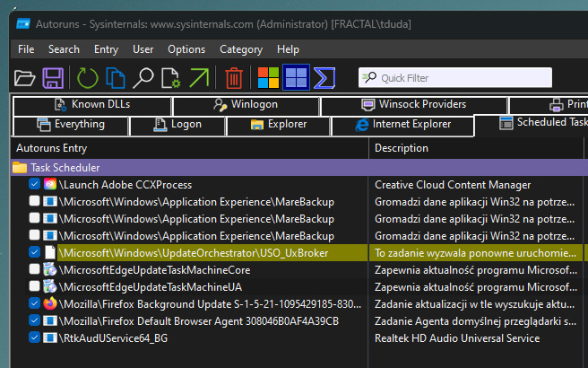588x368 pixels.
Task: Uncheck the USO_UxBroker entry checkbox
Action: 34,251
